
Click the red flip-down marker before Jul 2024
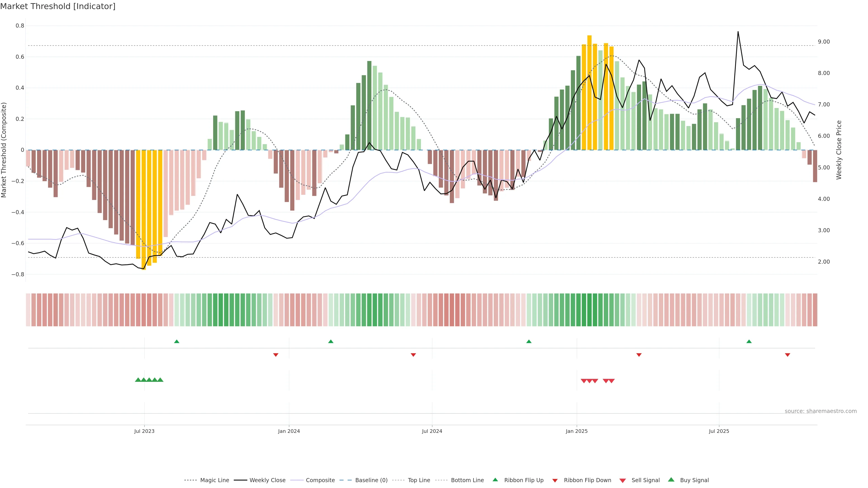413,355
